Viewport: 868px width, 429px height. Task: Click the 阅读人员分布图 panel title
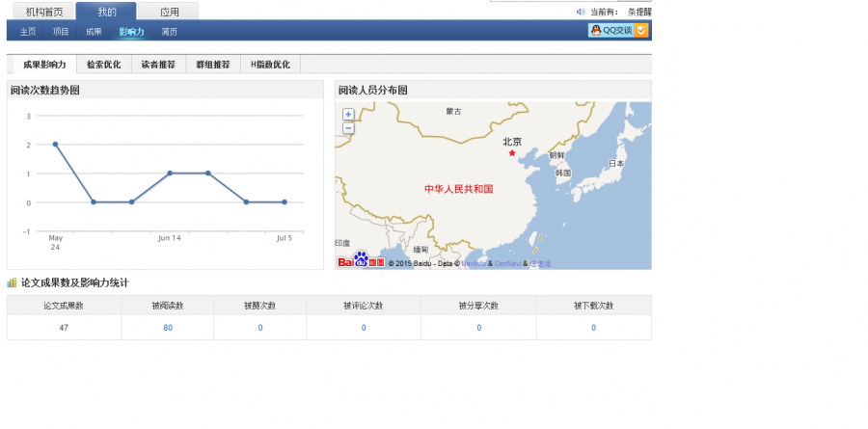pyautogui.click(x=373, y=91)
